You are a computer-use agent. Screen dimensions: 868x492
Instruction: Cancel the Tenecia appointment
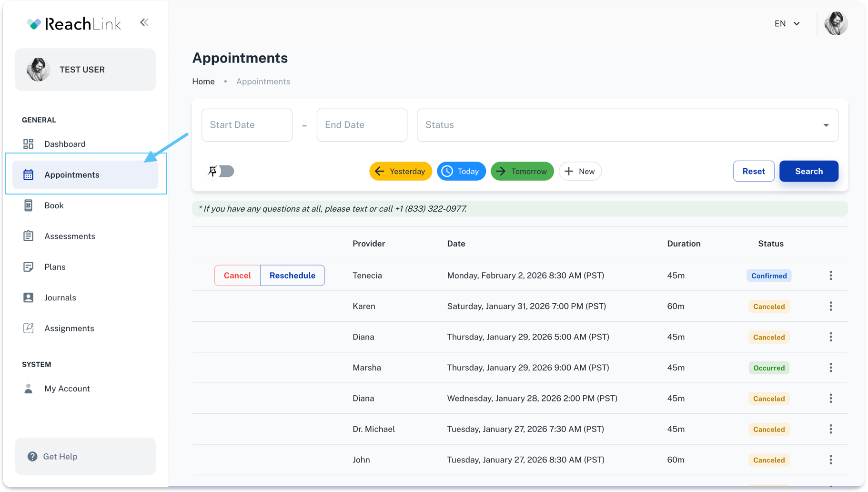click(237, 276)
